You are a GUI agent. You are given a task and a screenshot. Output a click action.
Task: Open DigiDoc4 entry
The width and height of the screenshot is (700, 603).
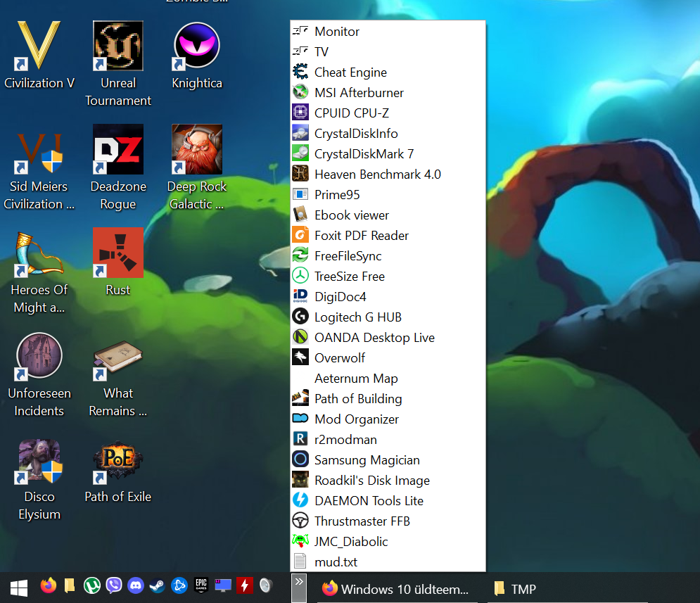tap(388, 297)
